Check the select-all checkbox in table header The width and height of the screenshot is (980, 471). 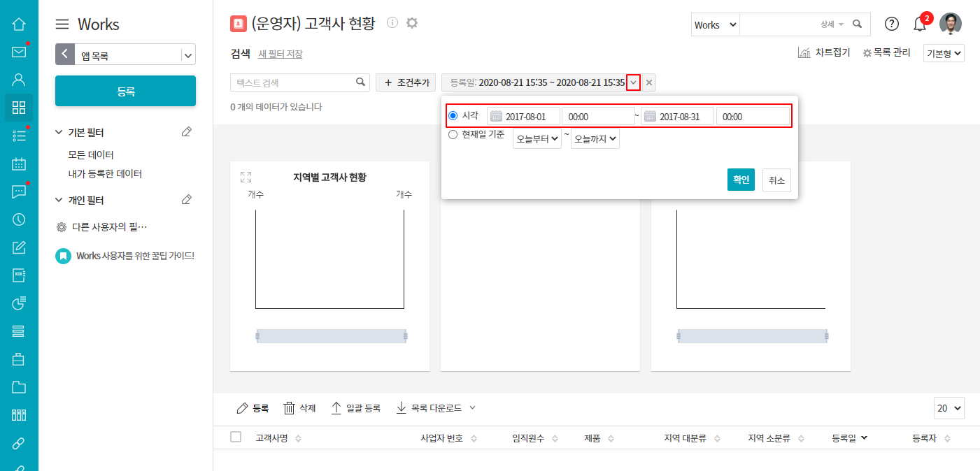pyautogui.click(x=236, y=437)
